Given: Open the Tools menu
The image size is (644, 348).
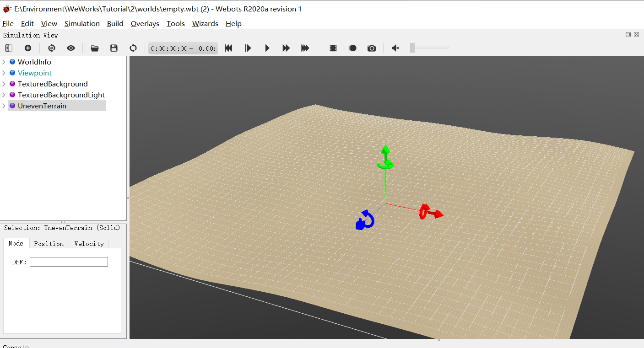Looking at the screenshot, I should point(176,23).
